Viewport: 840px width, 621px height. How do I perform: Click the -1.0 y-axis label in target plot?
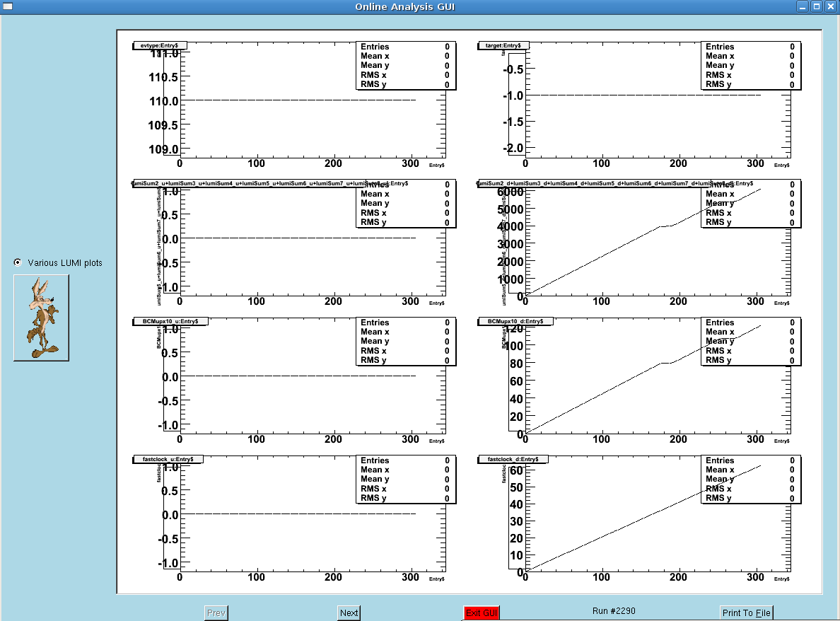pyautogui.click(x=513, y=96)
